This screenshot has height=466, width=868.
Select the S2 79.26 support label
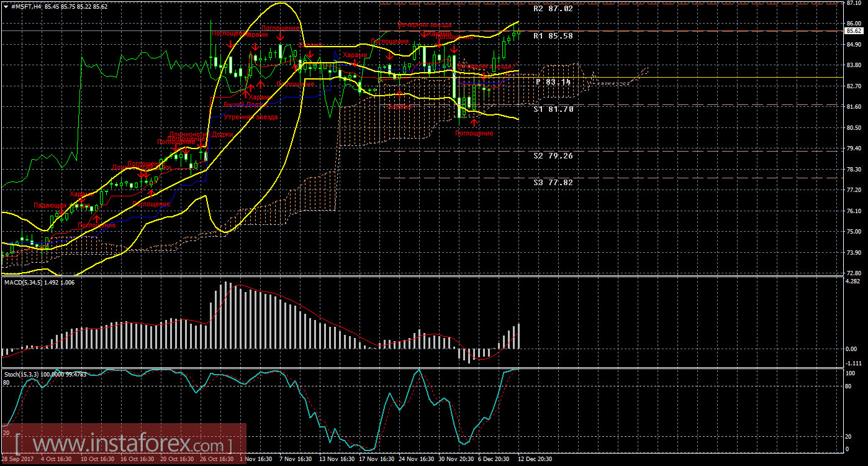[553, 156]
